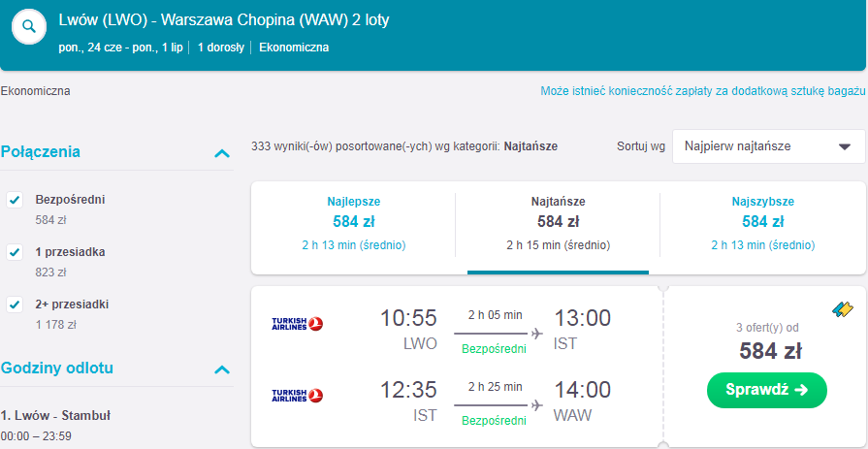The image size is (868, 449).
Task: Switch to the Najszybsze tab
Action: 763,226
